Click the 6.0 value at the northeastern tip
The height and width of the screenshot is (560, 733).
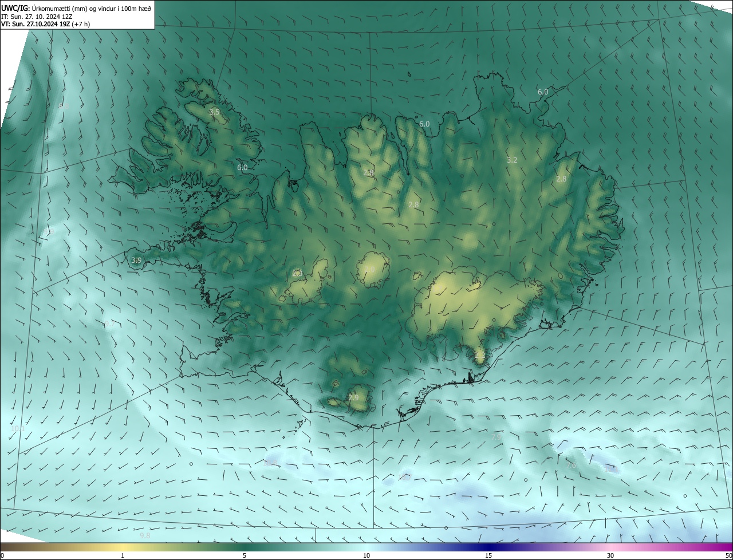(x=543, y=92)
